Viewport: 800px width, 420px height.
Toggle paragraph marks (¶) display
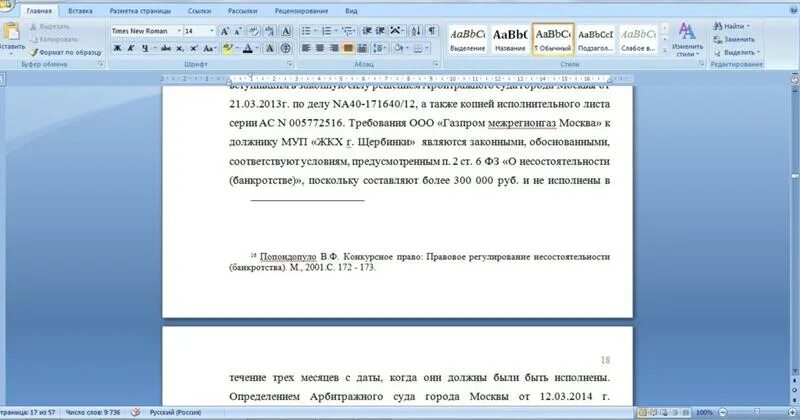432,31
